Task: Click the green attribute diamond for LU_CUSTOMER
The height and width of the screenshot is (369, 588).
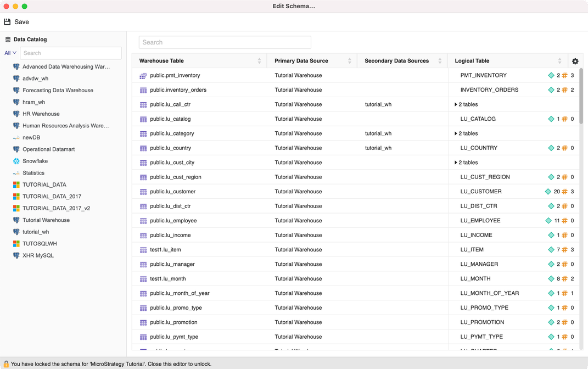Action: point(548,192)
